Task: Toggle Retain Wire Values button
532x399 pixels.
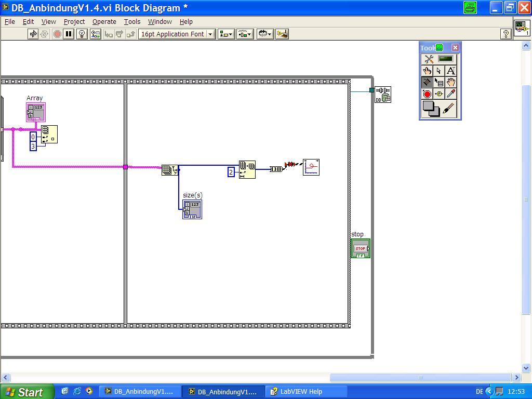Action: coord(96,34)
